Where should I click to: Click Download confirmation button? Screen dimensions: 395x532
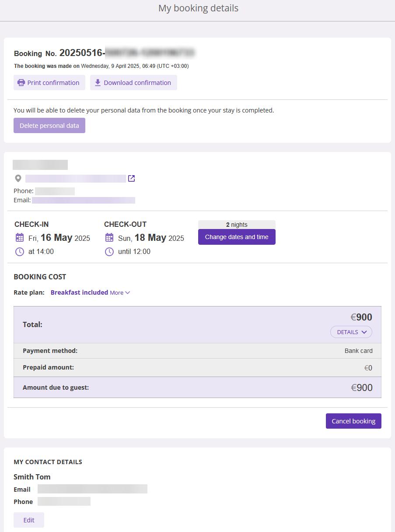[x=133, y=83]
